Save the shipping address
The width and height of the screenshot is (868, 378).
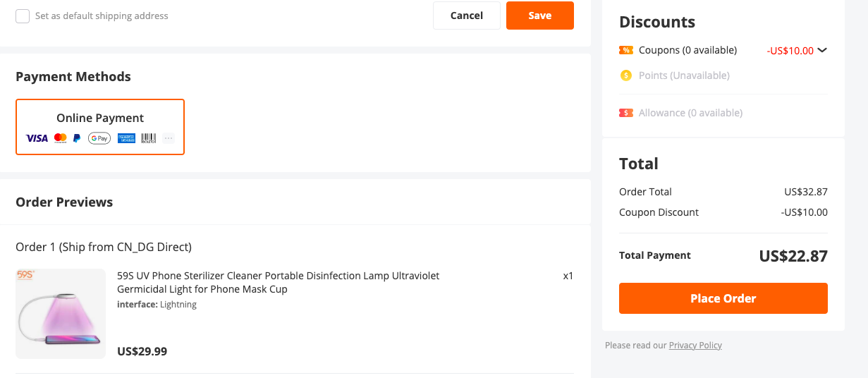[x=539, y=16]
